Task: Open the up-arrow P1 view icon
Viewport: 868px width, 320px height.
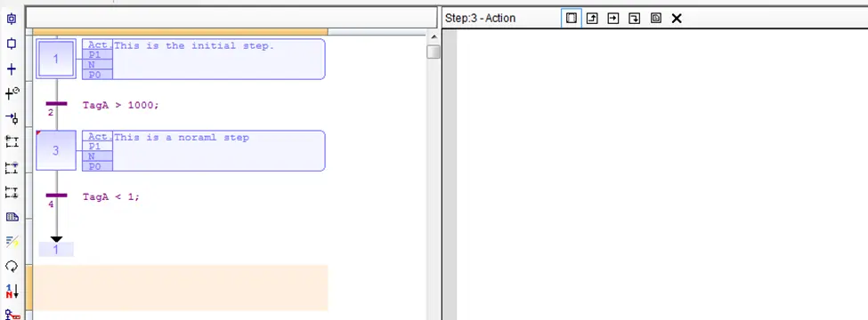Action: pyautogui.click(x=592, y=19)
